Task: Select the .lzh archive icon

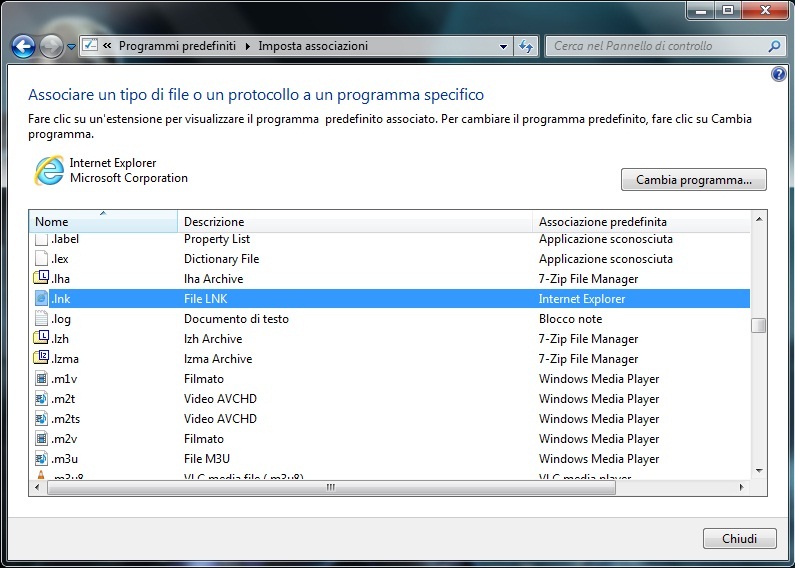Action: [41, 338]
